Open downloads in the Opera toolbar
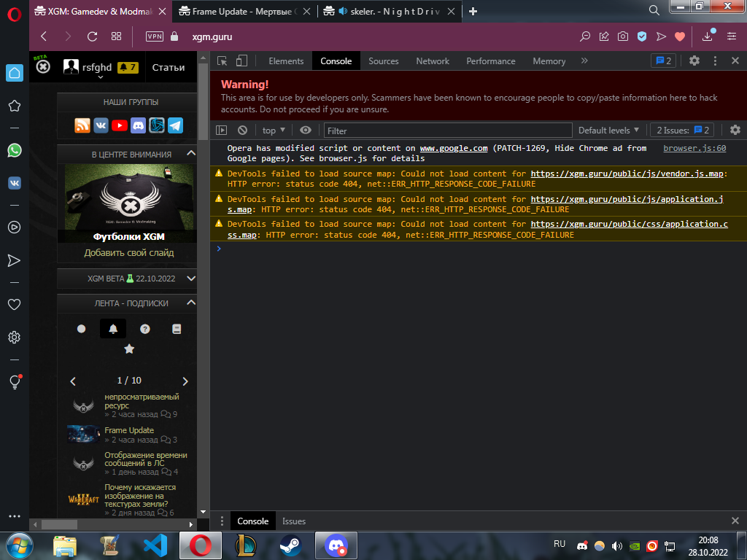Viewport: 747px width, 560px height. 708,36
